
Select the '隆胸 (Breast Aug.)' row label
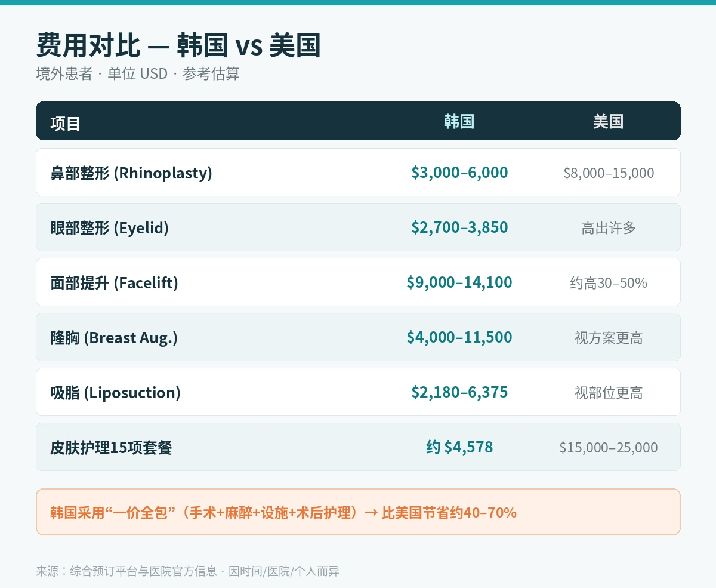(x=114, y=338)
